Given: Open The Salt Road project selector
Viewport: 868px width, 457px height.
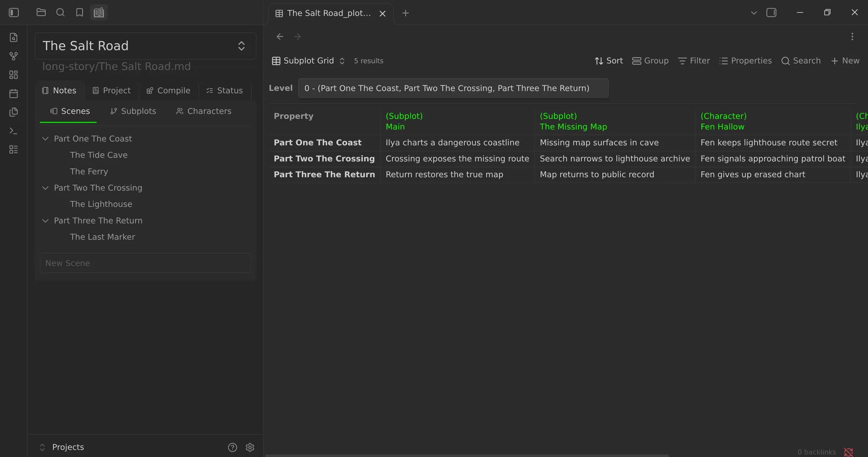Looking at the screenshot, I should click(145, 46).
